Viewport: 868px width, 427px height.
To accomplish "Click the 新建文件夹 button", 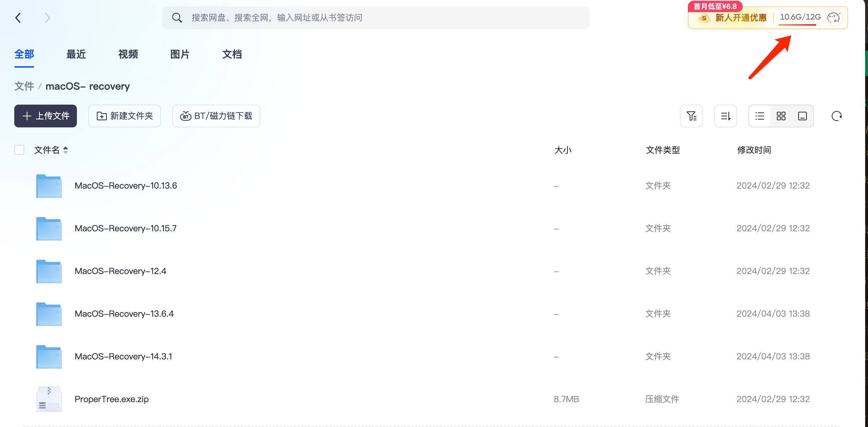I will click(125, 116).
